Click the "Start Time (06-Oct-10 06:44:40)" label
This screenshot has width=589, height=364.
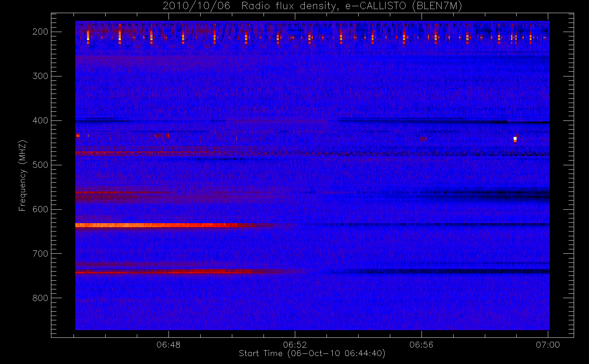pos(312,353)
